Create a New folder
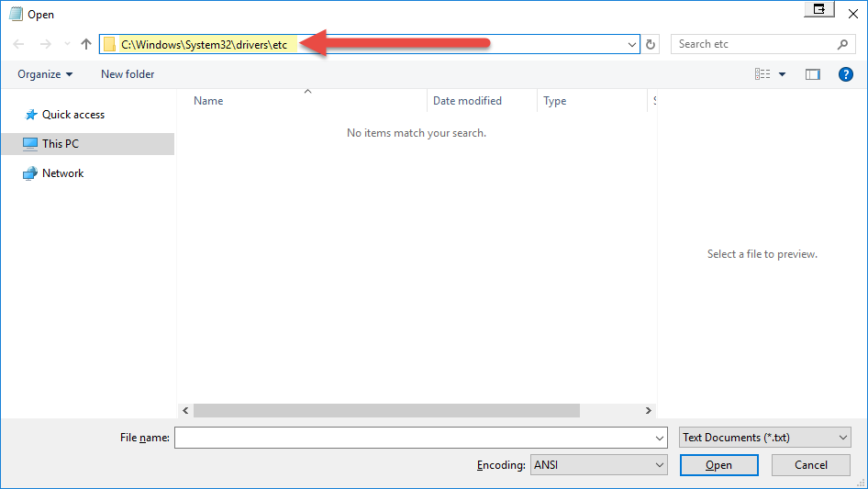The height and width of the screenshot is (489, 868). [128, 74]
